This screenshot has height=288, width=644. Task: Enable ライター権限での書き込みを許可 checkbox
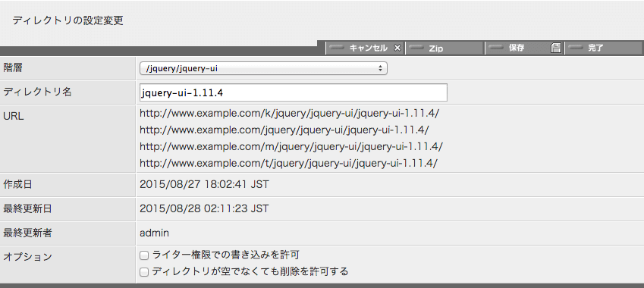click(x=144, y=255)
